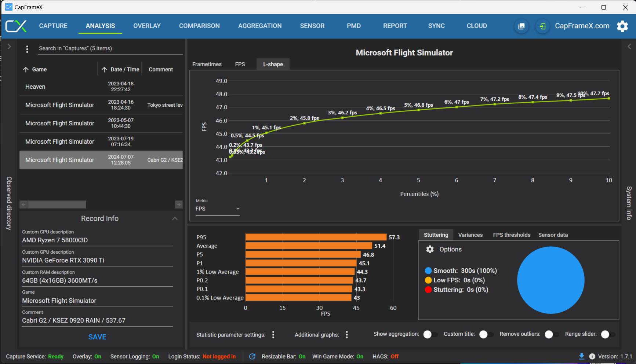Image resolution: width=636 pixels, height=364 pixels.
Task: Expand the Observed directory side panel
Action: coord(9,47)
